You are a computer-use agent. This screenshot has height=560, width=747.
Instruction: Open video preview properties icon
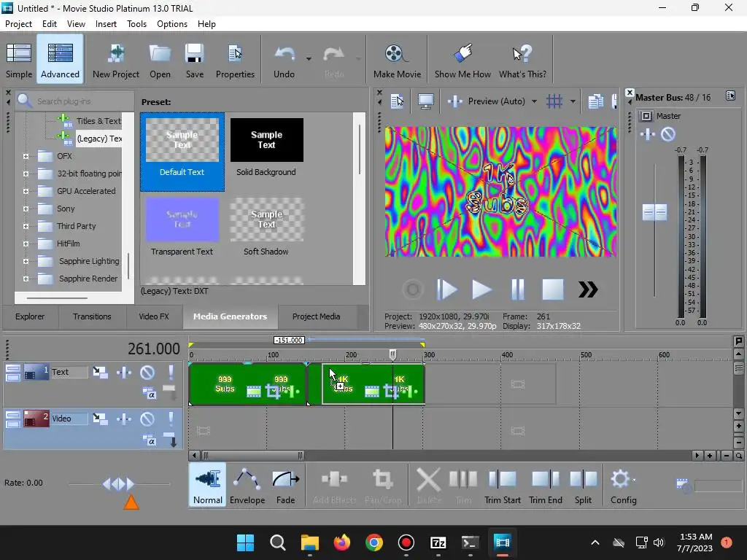396,101
